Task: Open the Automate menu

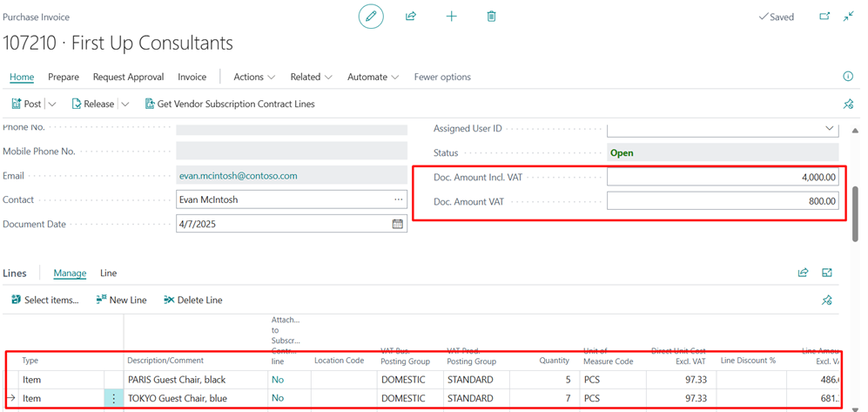Action: point(373,77)
